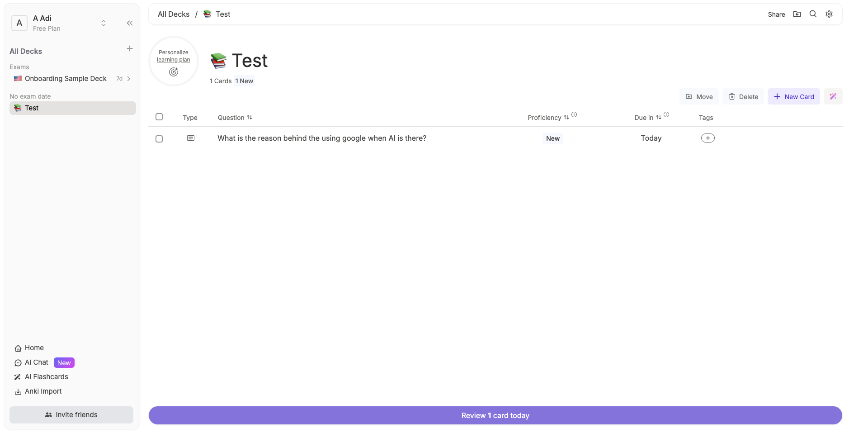The image size is (868, 433).
Task: Click the New Card button
Action: (793, 96)
